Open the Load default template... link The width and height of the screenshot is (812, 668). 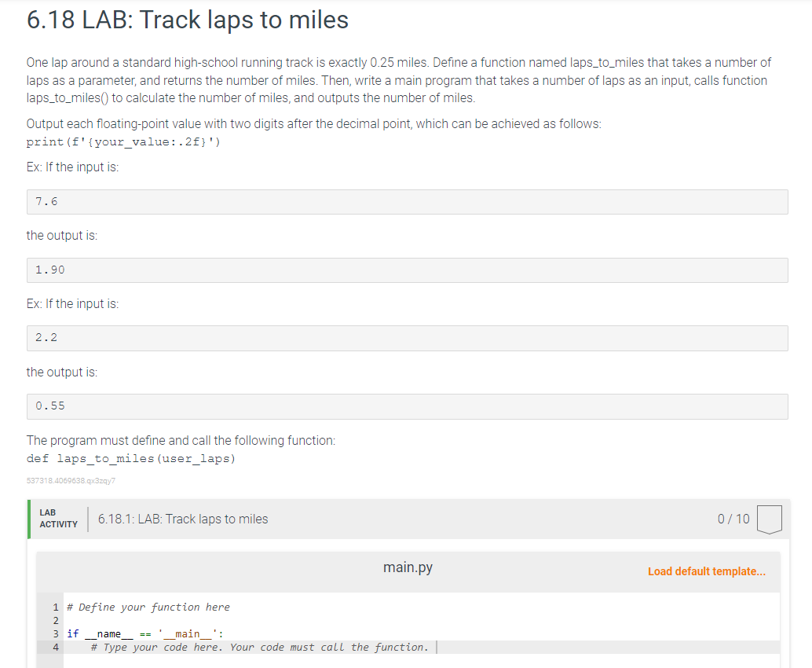tap(706, 571)
